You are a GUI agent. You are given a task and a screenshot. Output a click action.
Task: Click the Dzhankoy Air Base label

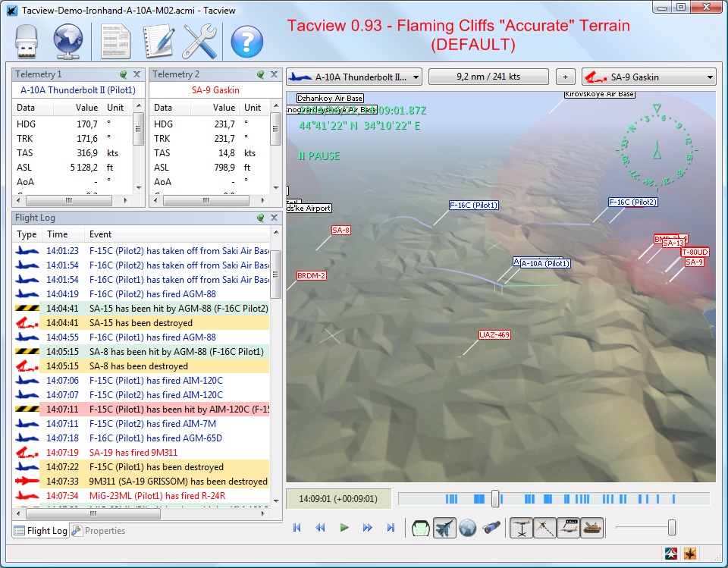click(x=330, y=99)
